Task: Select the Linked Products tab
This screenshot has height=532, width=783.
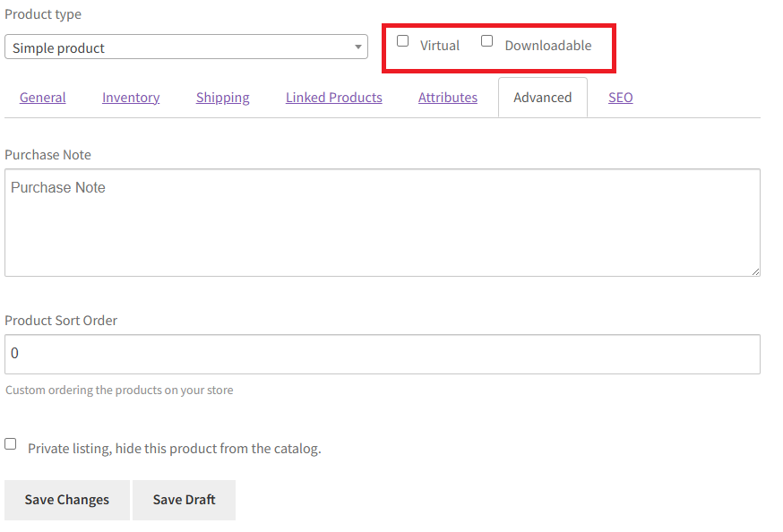Action: (x=334, y=98)
